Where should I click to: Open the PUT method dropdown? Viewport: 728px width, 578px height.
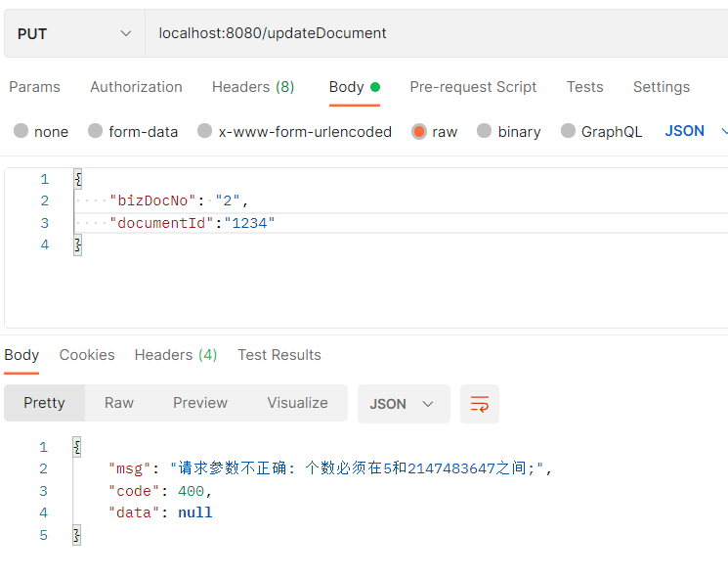[74, 33]
